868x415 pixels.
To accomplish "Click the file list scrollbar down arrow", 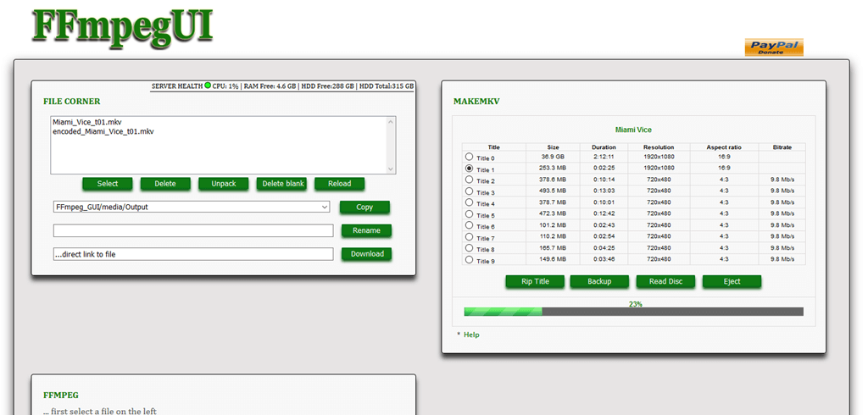I will (391, 169).
